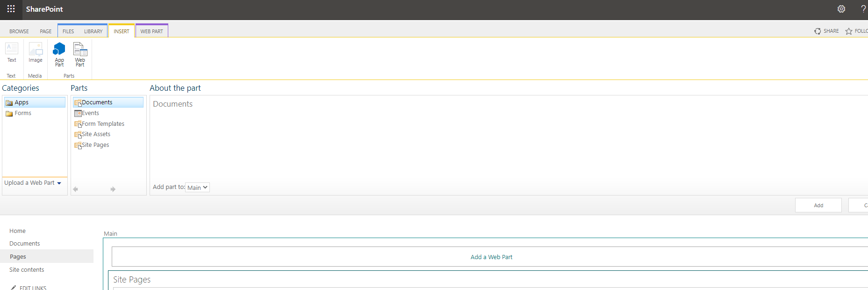Insert a Text block from ribbon

(12, 52)
